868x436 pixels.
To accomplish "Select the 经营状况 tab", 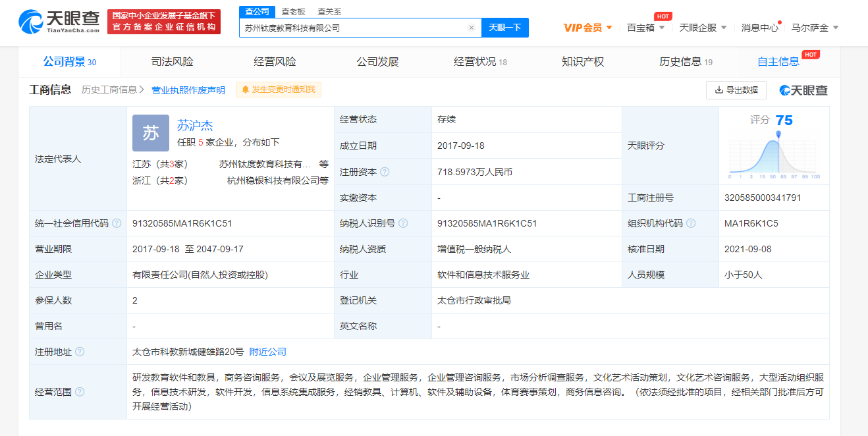I will tap(481, 62).
